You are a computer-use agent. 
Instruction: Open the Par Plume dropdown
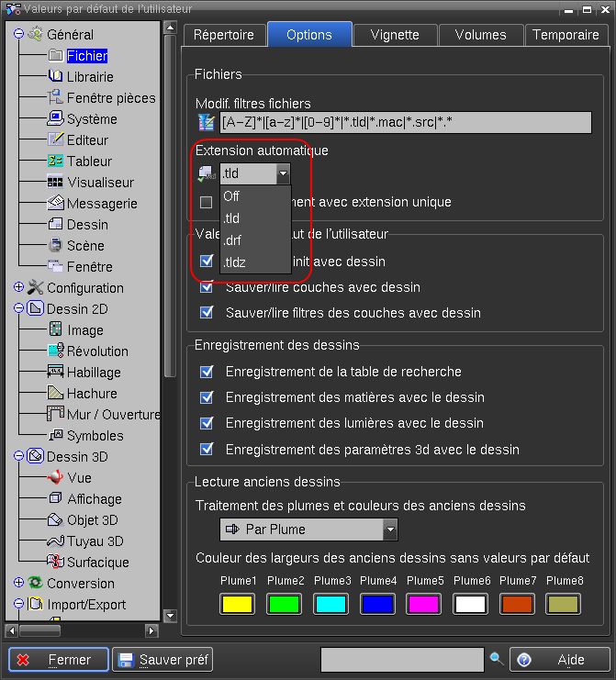point(390,530)
